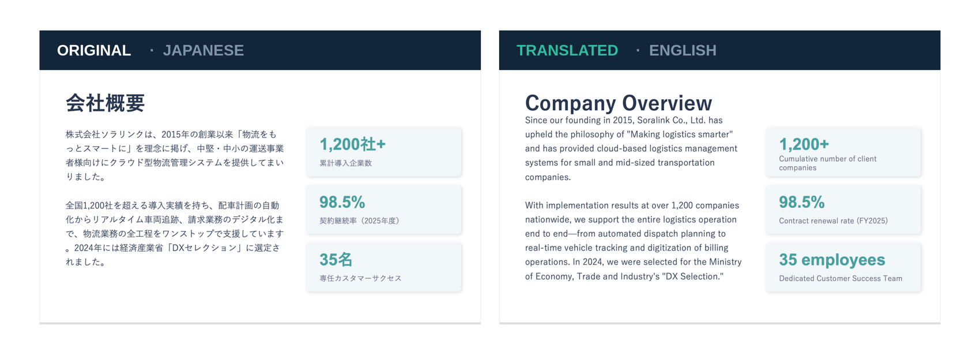Click Cumulative number of client companies caption
This screenshot has width=980, height=355.
coord(828,163)
